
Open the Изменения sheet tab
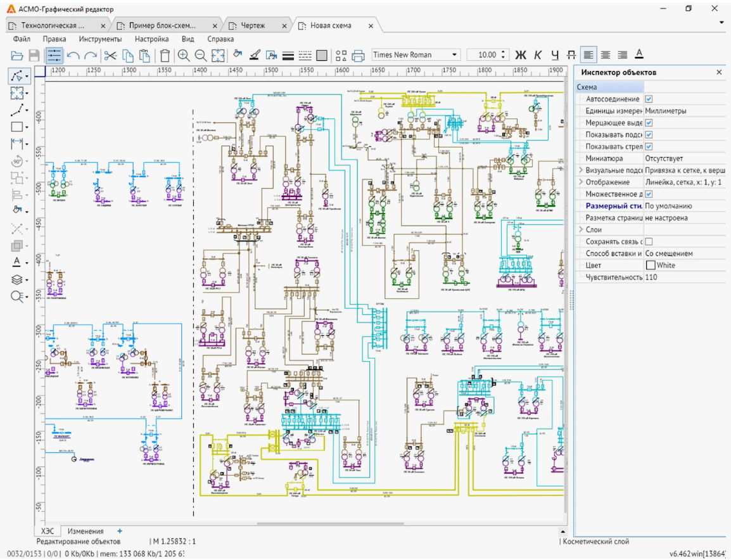86,531
